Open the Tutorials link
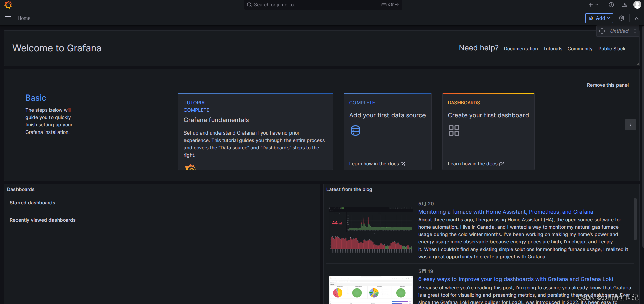Screen dimensions: 644x304 (x=552, y=49)
